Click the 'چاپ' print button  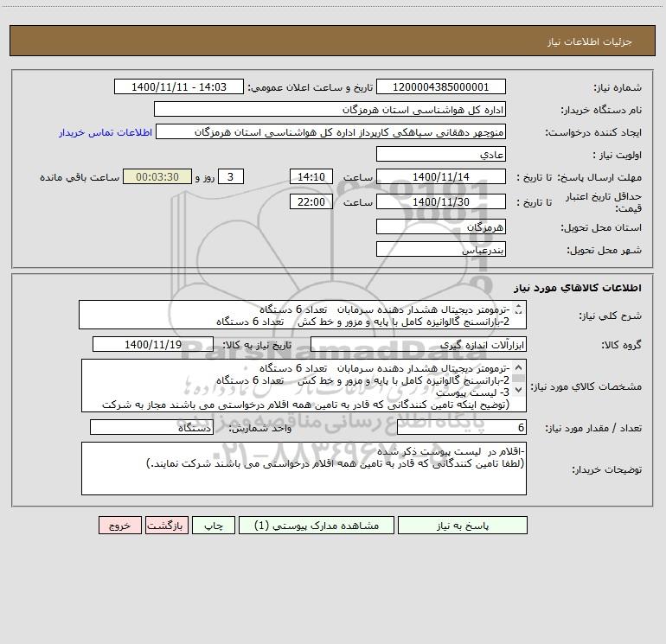pos(214,525)
